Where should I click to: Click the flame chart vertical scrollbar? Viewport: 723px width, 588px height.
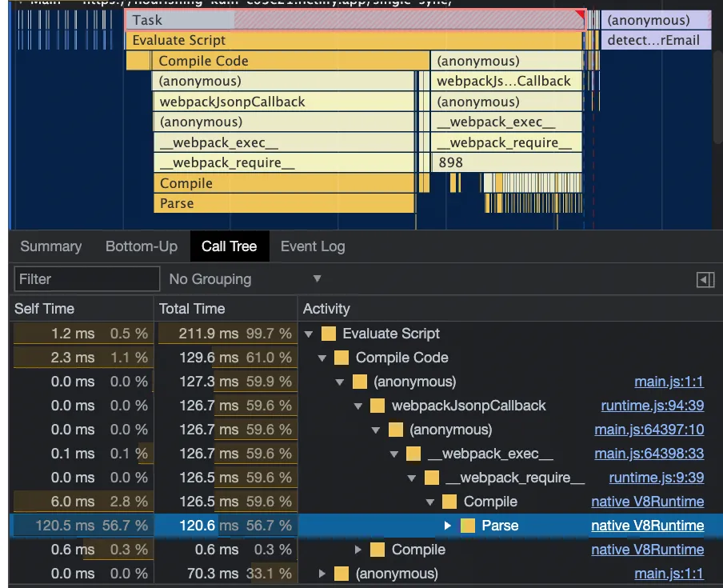click(x=718, y=97)
